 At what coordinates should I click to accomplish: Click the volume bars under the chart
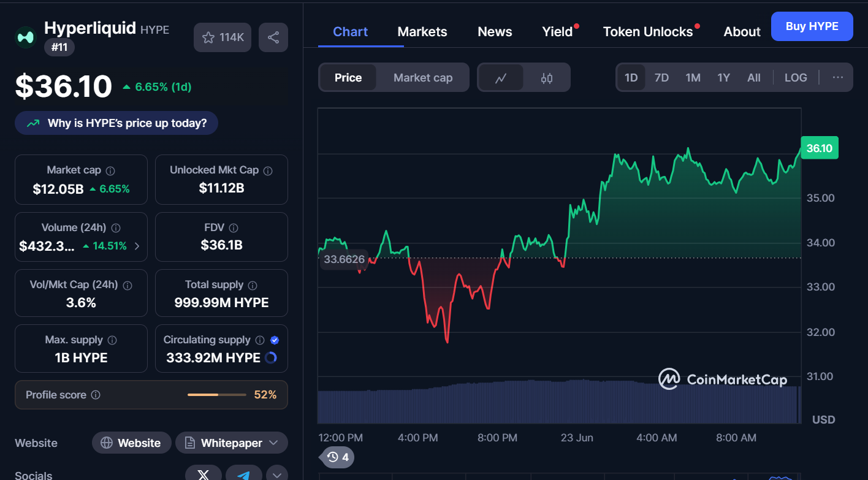coord(558,402)
